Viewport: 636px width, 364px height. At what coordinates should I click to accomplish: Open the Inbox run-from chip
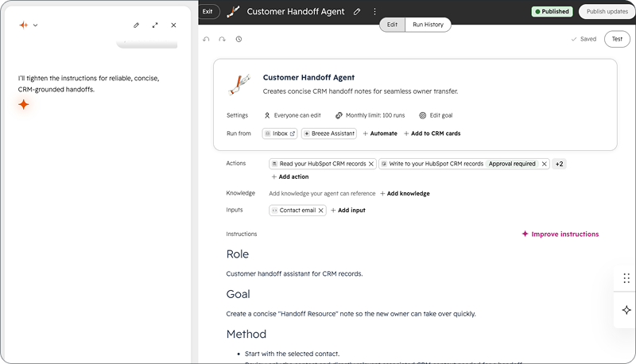click(280, 134)
